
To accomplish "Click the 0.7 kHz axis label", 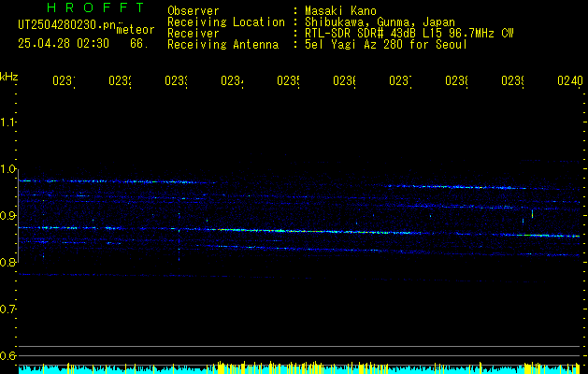I will pos(7,309).
